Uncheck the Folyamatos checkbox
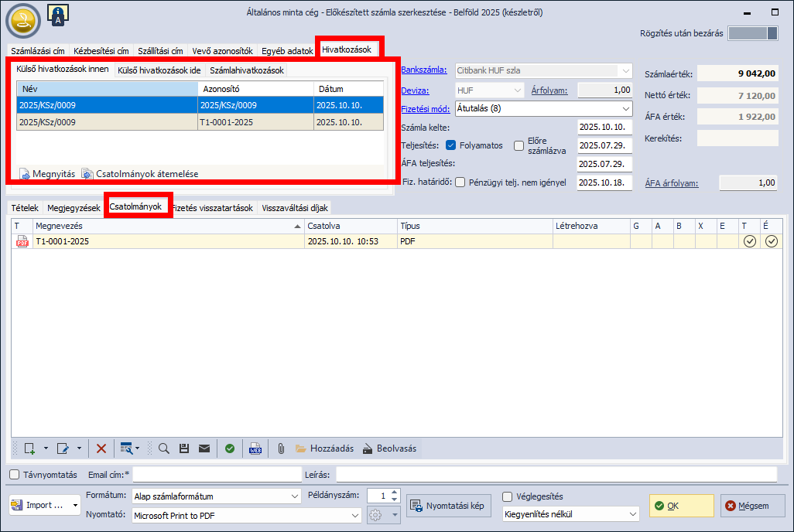The height and width of the screenshot is (532, 794). click(x=450, y=145)
